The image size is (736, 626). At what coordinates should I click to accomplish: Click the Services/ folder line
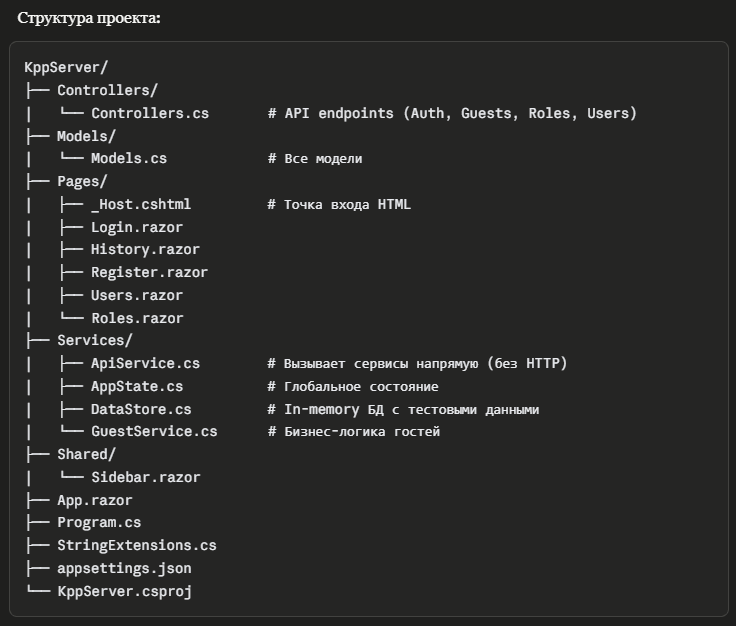click(x=95, y=341)
